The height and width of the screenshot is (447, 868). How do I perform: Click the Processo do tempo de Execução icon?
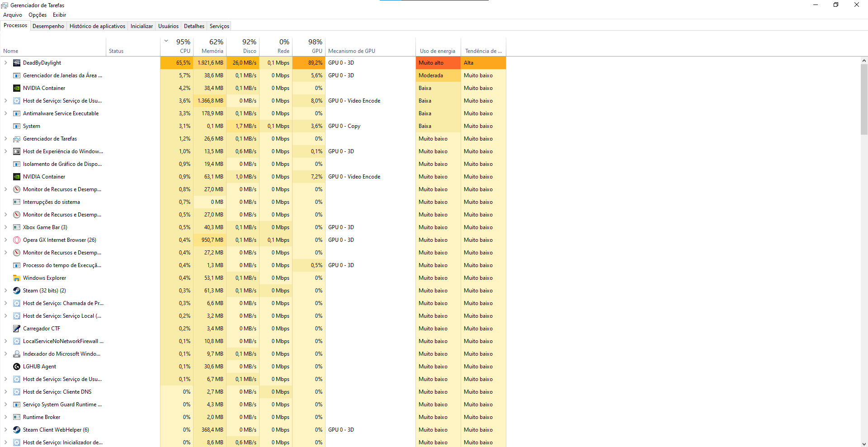pos(17,265)
